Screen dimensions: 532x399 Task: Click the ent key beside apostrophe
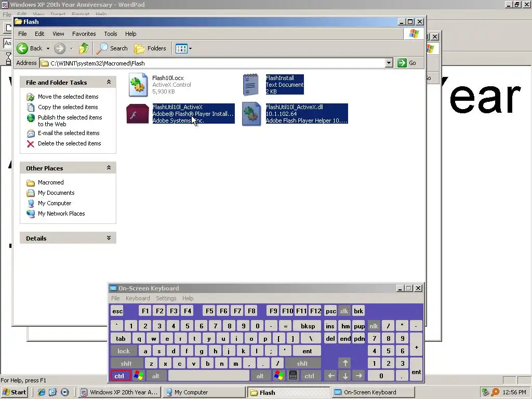[x=307, y=351]
